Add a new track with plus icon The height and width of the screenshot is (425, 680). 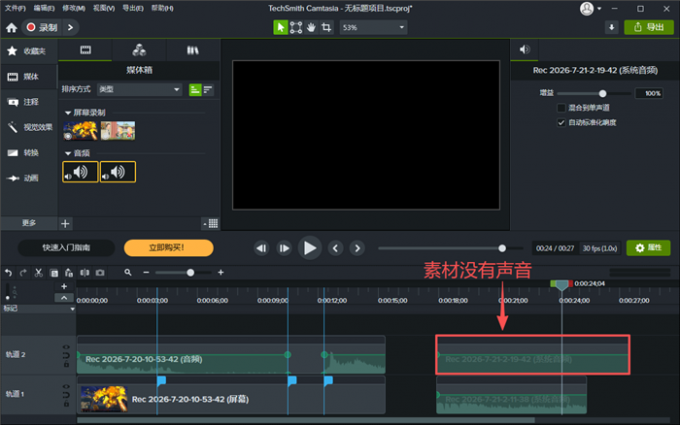point(64,286)
